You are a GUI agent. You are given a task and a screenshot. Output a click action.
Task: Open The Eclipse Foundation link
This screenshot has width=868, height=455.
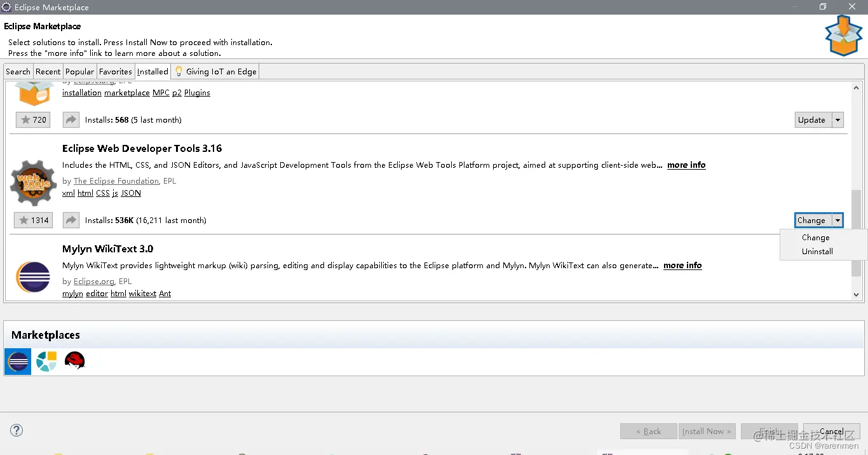click(116, 181)
